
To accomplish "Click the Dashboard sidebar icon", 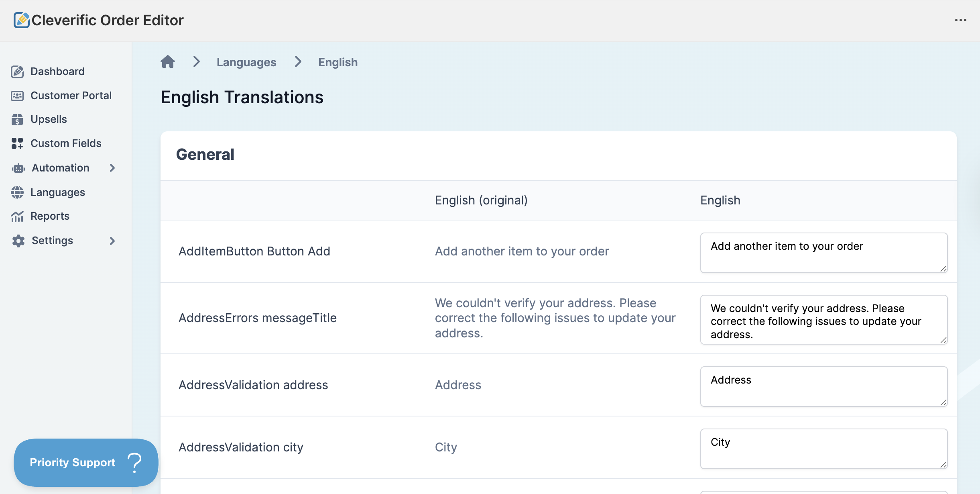I will 17,71.
